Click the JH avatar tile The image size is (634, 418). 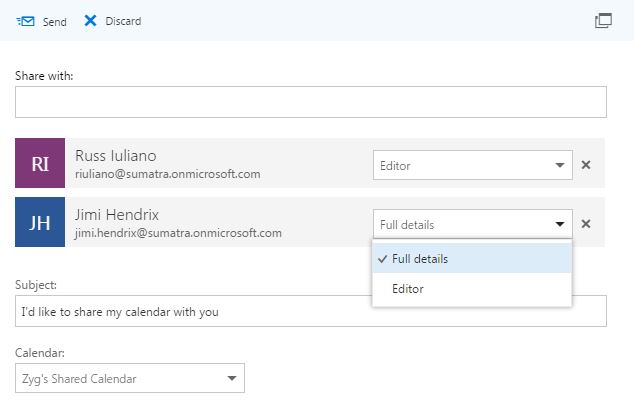(x=40, y=223)
